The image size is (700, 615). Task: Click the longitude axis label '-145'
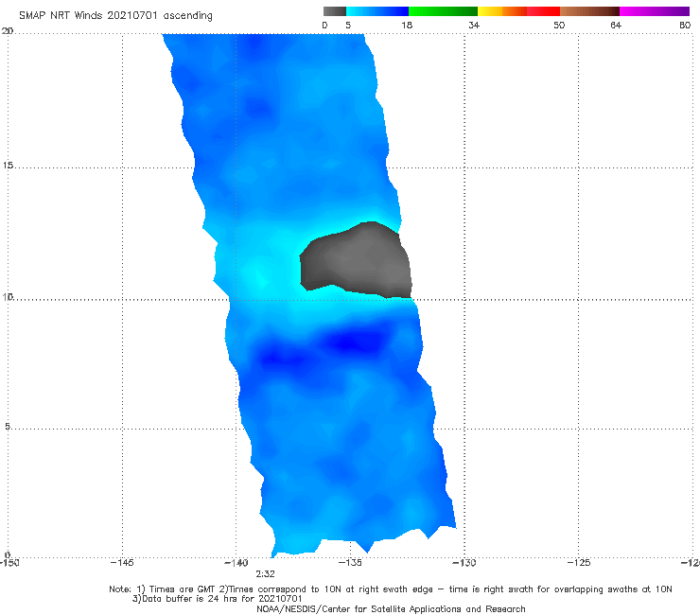(x=122, y=563)
